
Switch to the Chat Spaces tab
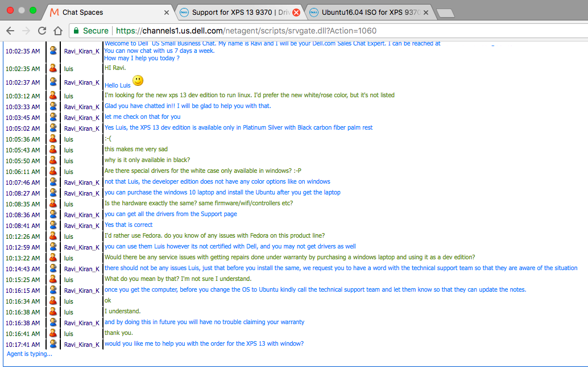(x=109, y=13)
